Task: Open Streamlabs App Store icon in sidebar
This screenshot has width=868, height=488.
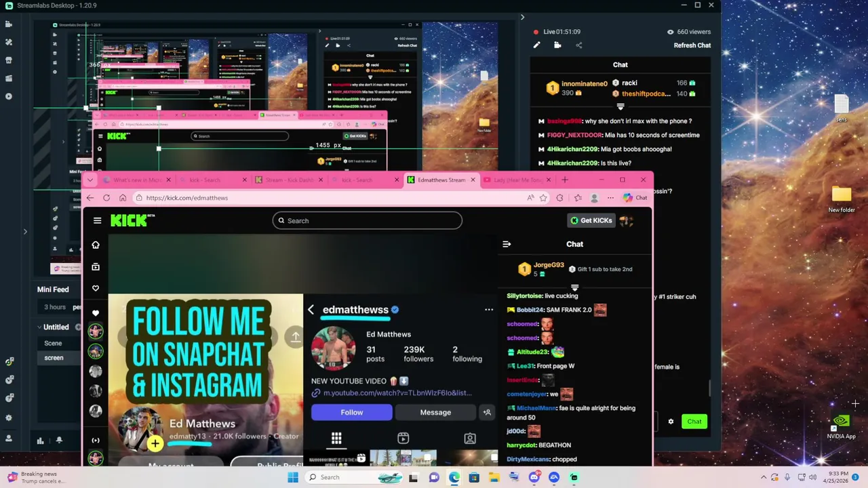Action: coord(9,60)
